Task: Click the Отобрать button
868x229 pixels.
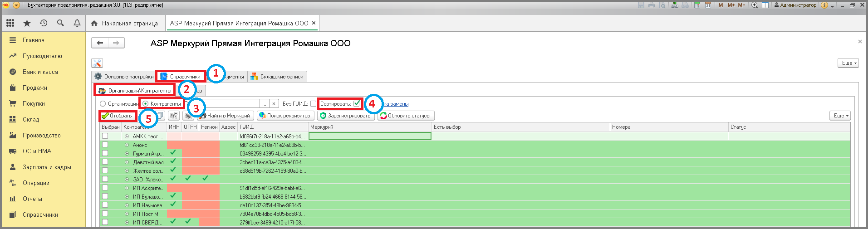Action: (117, 116)
